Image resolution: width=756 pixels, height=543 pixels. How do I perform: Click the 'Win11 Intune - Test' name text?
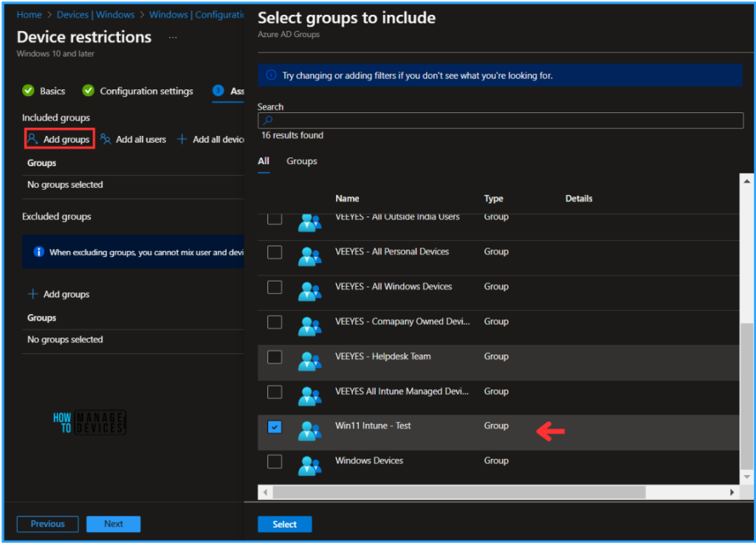pyautogui.click(x=373, y=426)
